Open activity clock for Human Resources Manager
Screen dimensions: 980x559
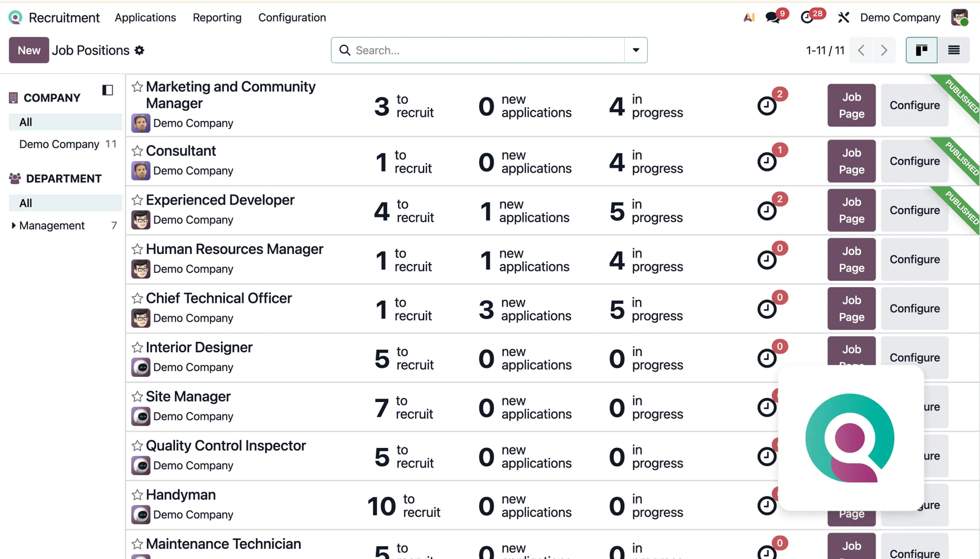767,260
